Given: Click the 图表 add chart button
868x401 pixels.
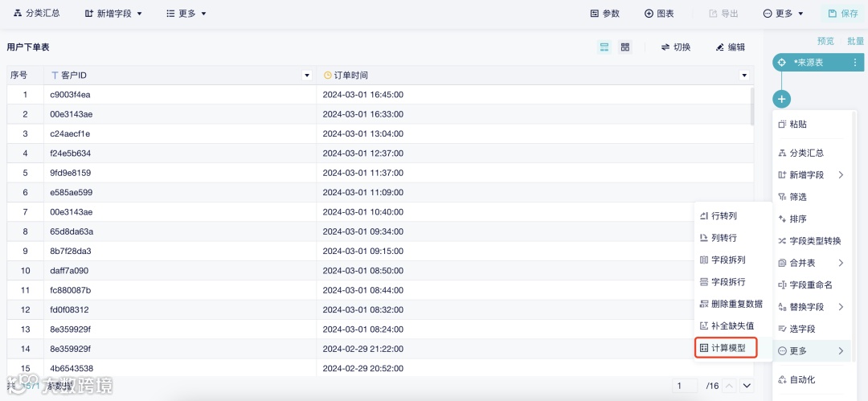Looking at the screenshot, I should [x=659, y=14].
